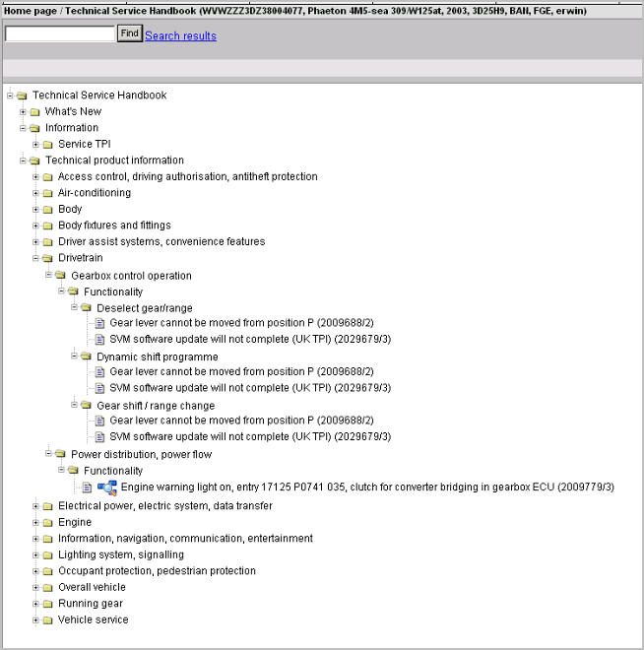Click the Running gear folder icon

[48, 605]
